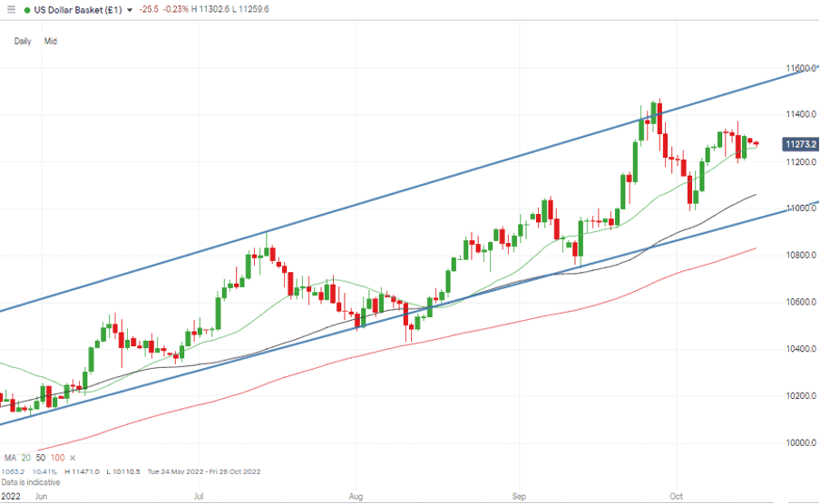Click the 10800.0 price axis label
This screenshot has height=504, width=820.
pos(801,256)
